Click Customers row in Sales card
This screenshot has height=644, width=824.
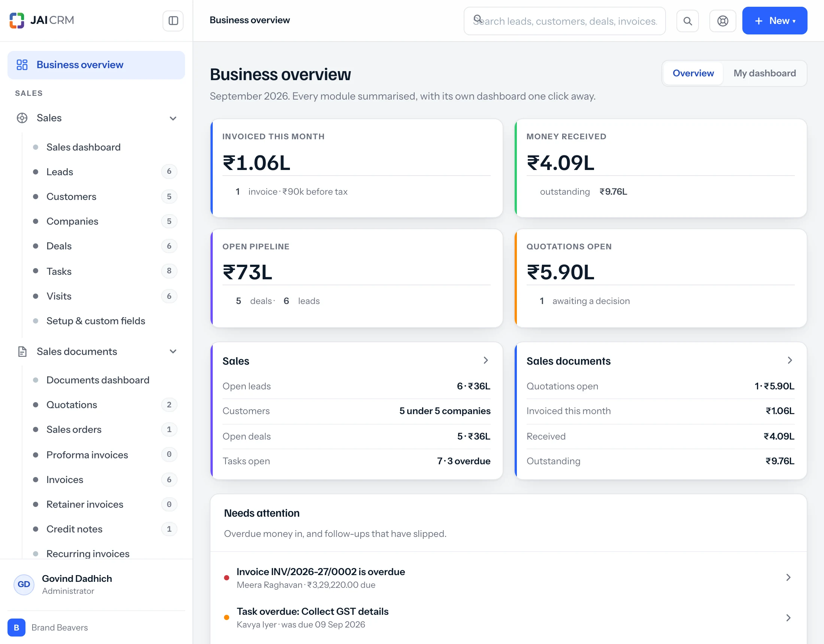(x=357, y=411)
